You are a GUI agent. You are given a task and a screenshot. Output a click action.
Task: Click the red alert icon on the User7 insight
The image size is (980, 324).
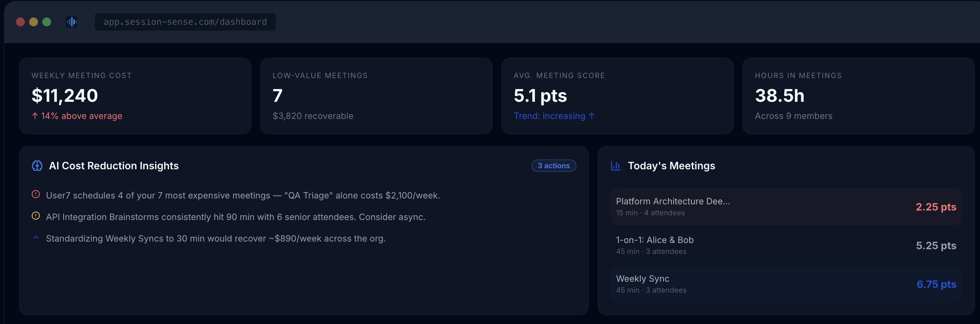pos(36,195)
